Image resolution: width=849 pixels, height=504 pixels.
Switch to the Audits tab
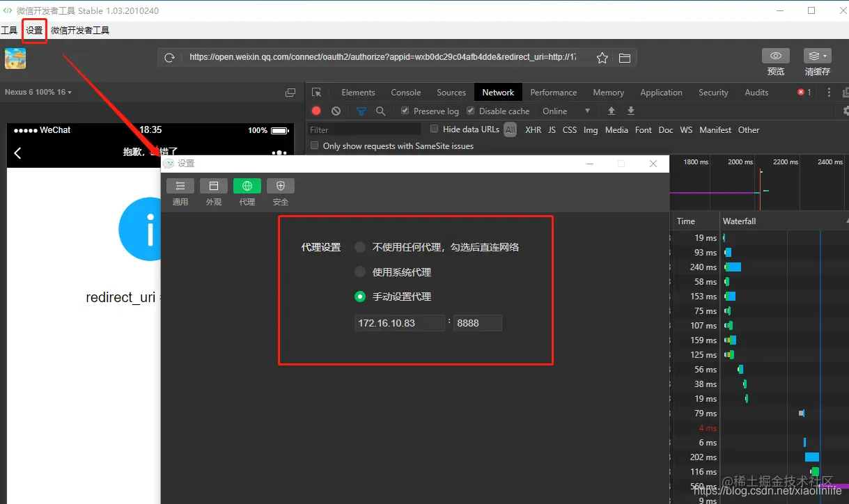coord(756,93)
